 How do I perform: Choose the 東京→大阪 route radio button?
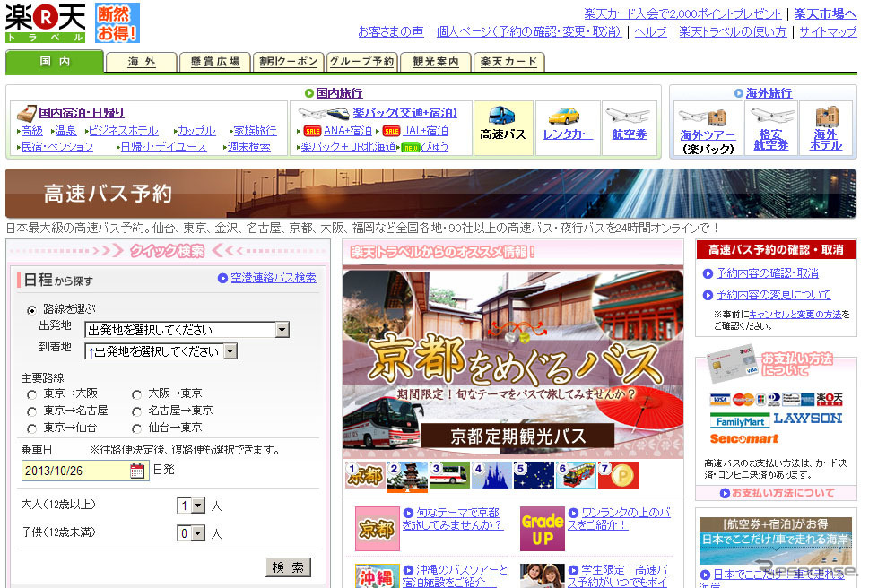[x=32, y=394]
